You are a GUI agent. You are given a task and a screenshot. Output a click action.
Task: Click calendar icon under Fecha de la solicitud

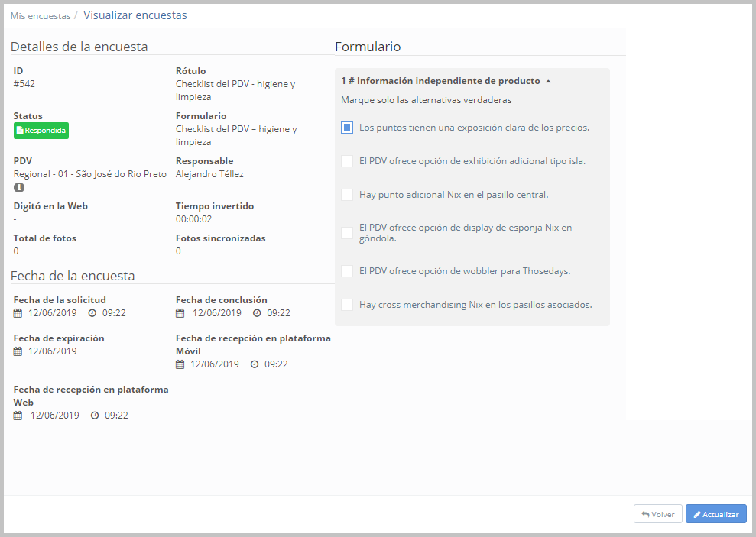point(18,313)
